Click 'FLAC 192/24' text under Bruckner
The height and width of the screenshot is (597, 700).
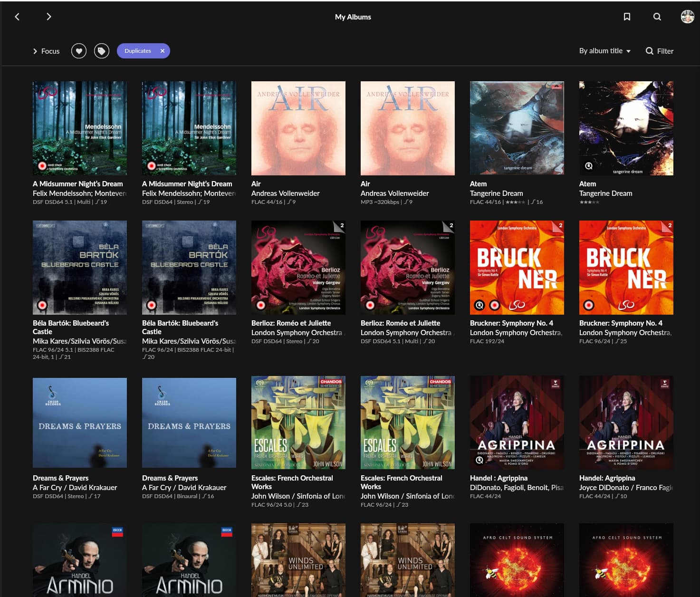point(487,341)
